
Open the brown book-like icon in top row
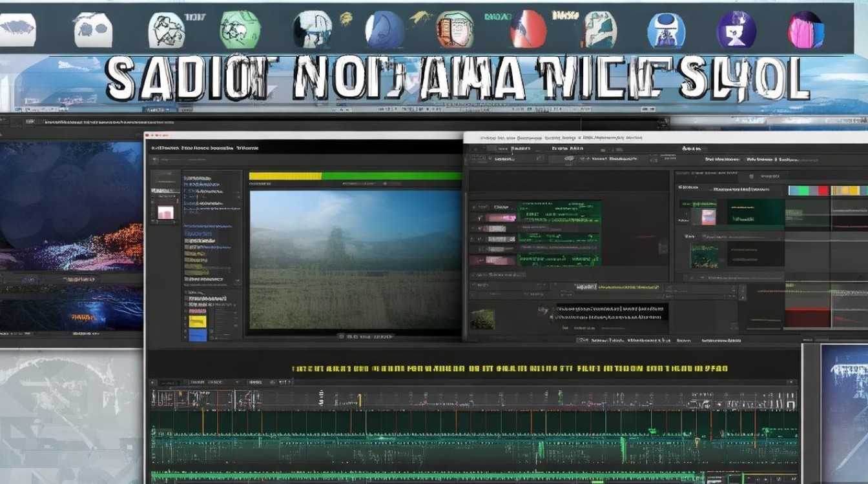pos(455,30)
